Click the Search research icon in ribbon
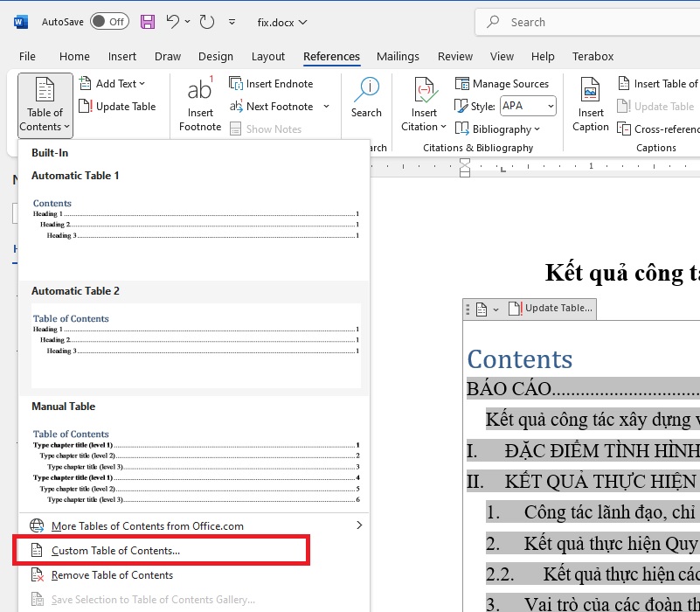 tap(366, 89)
